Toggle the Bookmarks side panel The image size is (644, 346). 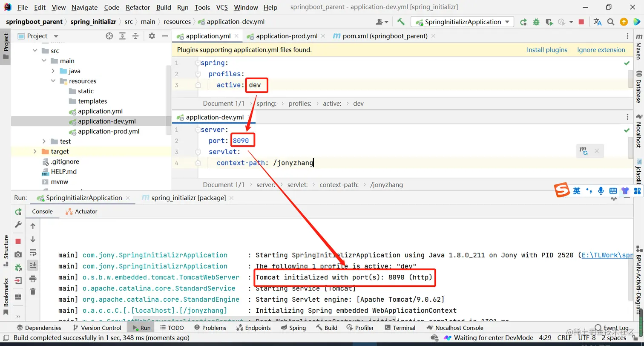pos(6,296)
